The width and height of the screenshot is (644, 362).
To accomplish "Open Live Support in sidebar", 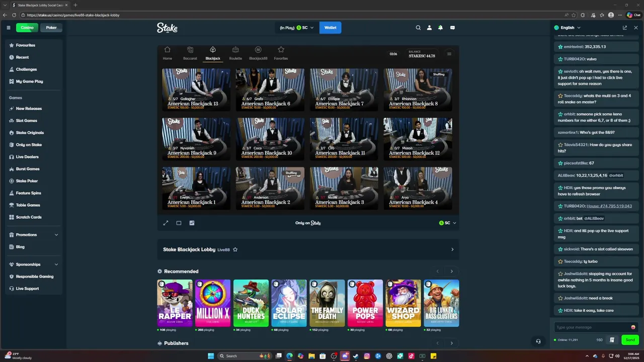I will point(34,289).
